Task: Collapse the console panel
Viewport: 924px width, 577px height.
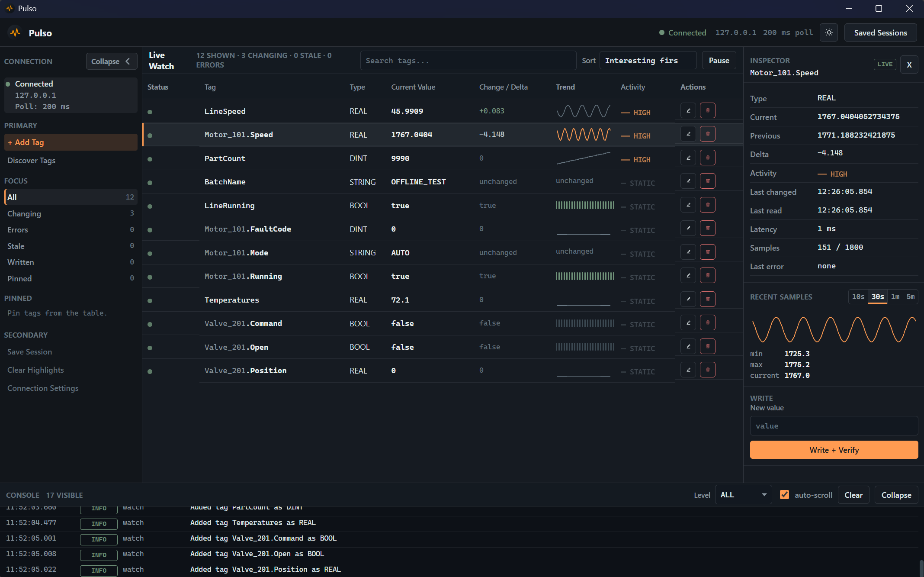Action: click(896, 495)
